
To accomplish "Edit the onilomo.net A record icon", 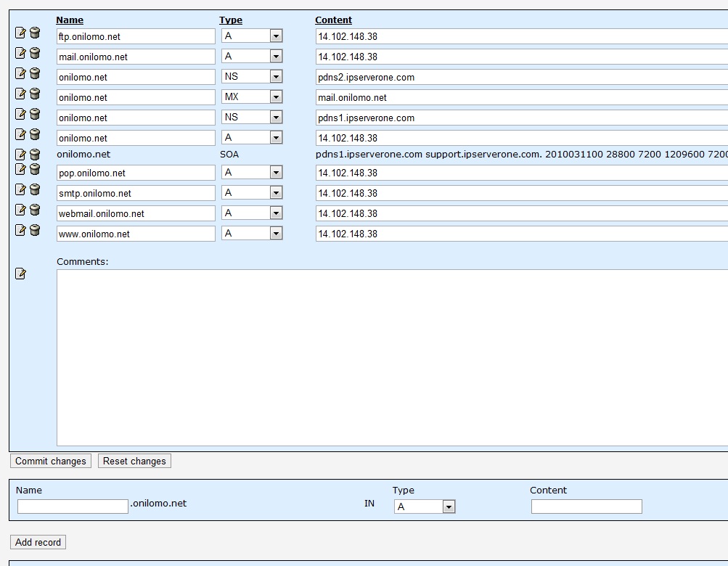I will point(20,134).
